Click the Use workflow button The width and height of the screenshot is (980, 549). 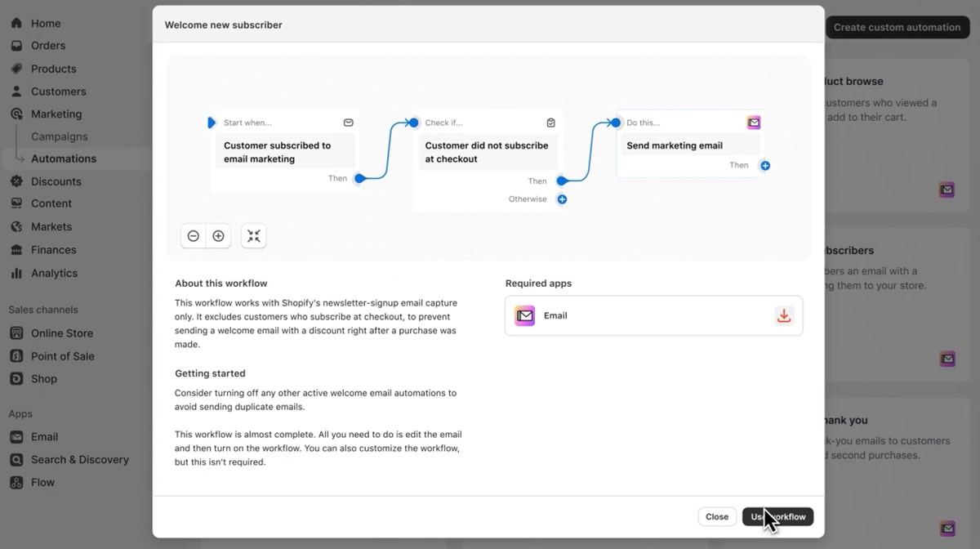click(777, 516)
